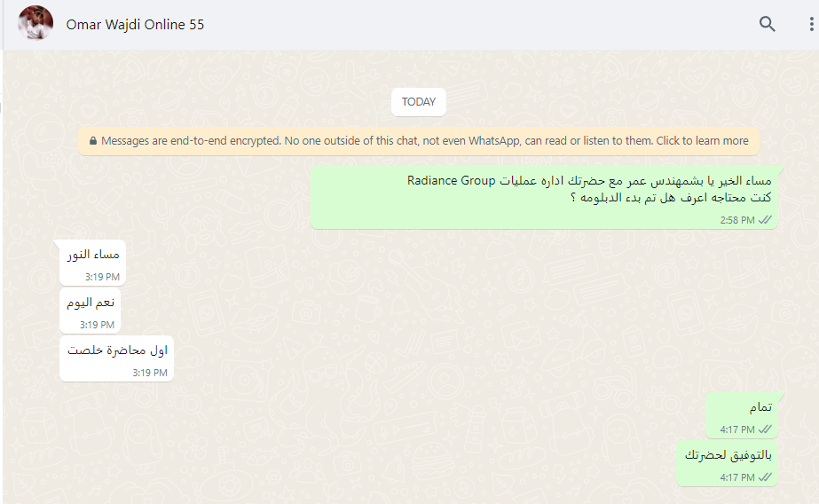819x504 pixels.
Task: Click the TODAY date badge
Action: 419,102
